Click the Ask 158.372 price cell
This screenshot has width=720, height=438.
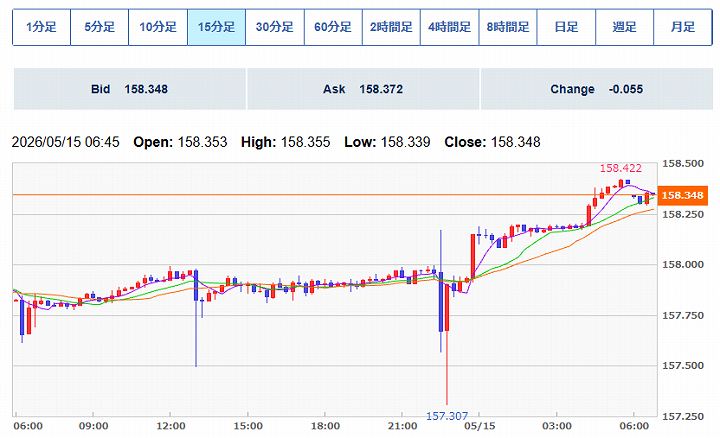(363, 89)
